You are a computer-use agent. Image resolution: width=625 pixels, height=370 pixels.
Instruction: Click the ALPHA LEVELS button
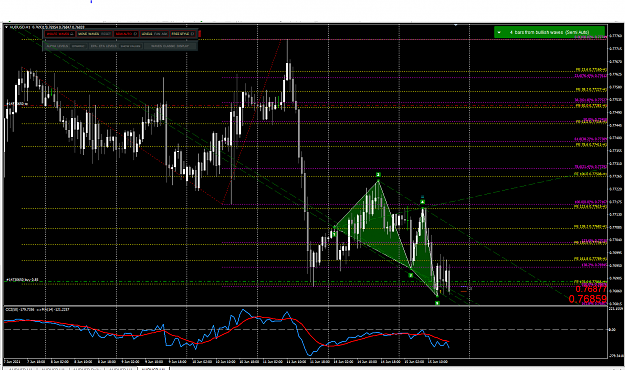(57, 46)
